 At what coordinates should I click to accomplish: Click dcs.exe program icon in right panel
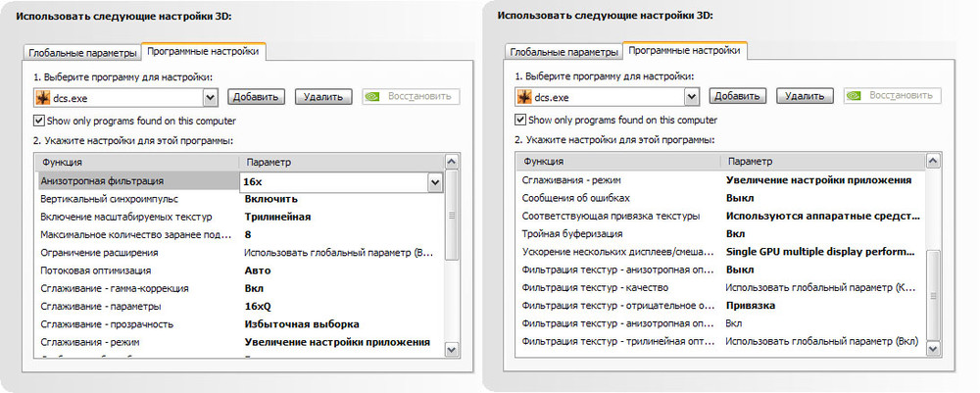pos(524,97)
